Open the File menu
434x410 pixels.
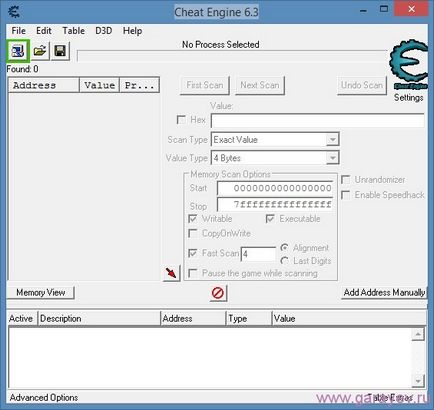click(x=18, y=31)
